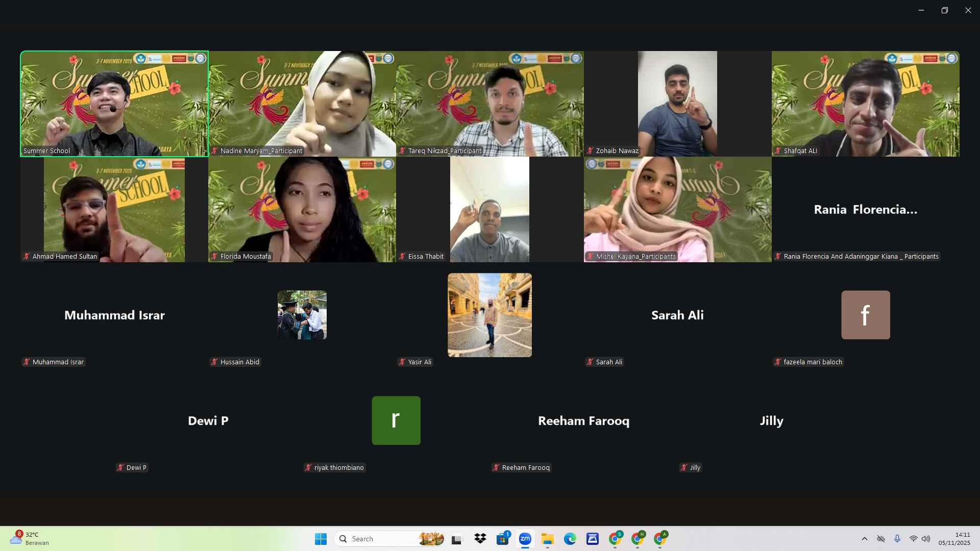Click the Windows Start button

[x=321, y=539]
